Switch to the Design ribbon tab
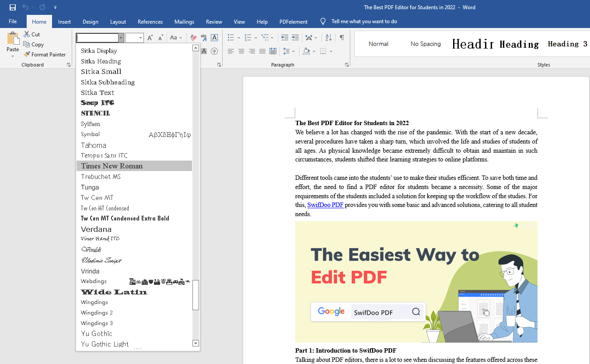590x364 pixels. click(x=91, y=21)
